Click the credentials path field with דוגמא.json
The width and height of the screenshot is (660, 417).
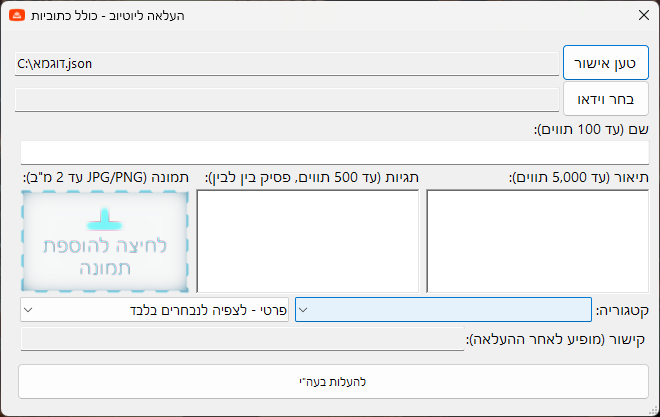click(x=286, y=64)
